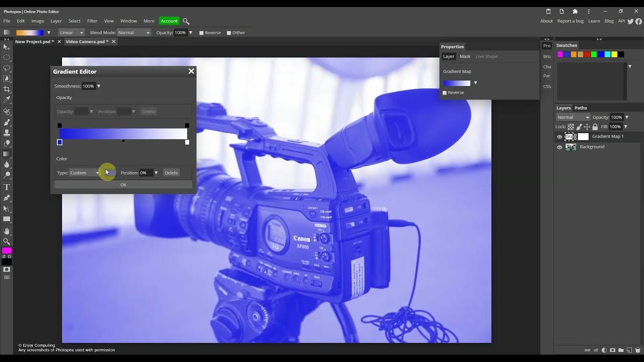The width and height of the screenshot is (644, 362).
Task: Click the white color stop on gradient bar
Action: [x=187, y=142]
